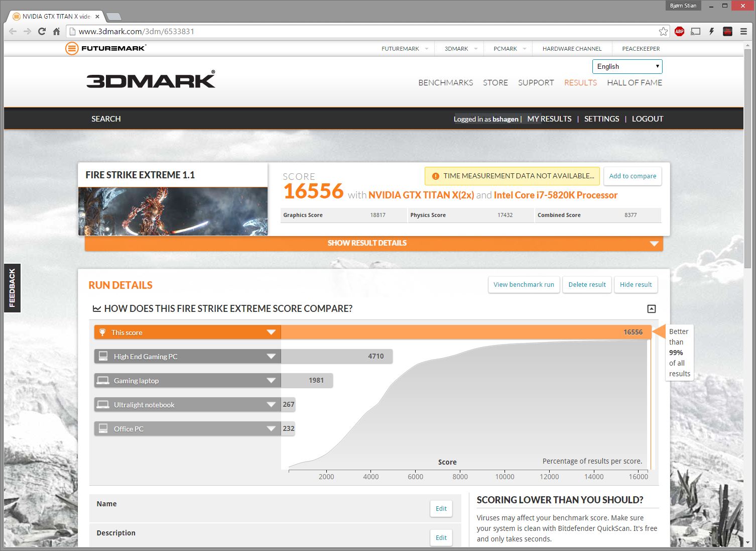This screenshot has width=756, height=551.
Task: Edit the Description field
Action: 441,538
